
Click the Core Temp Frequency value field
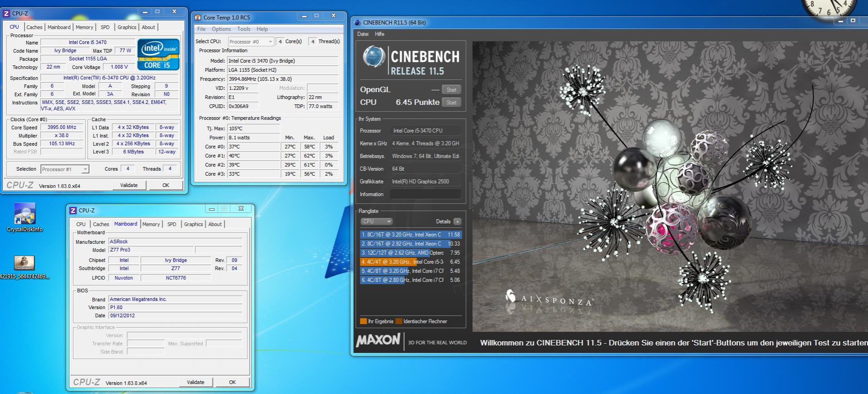click(283, 79)
